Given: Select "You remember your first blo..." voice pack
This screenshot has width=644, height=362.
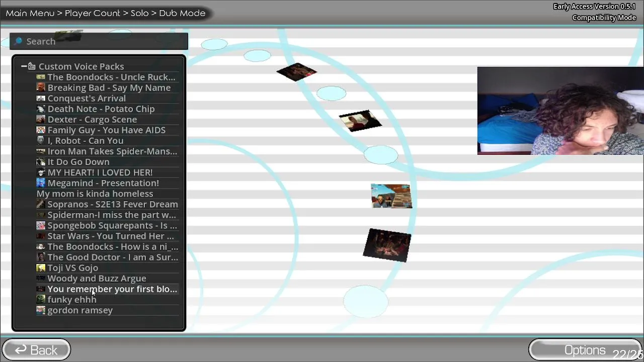Looking at the screenshot, I should 108,289.
